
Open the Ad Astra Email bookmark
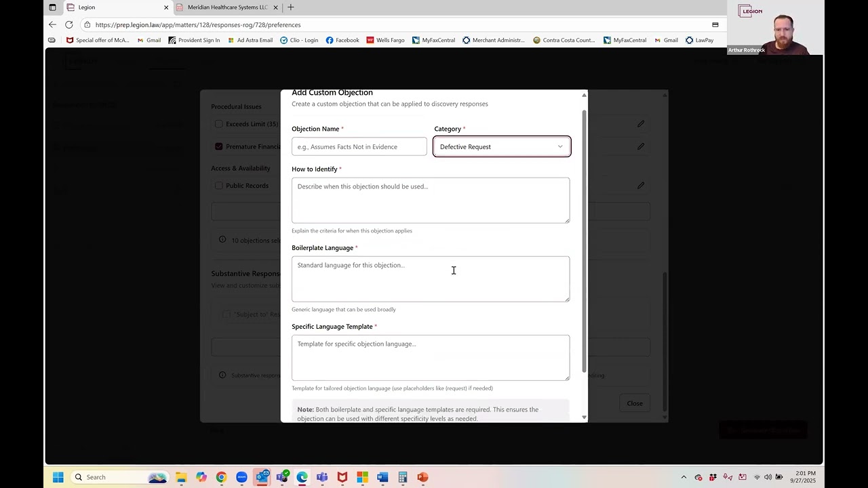[250, 40]
